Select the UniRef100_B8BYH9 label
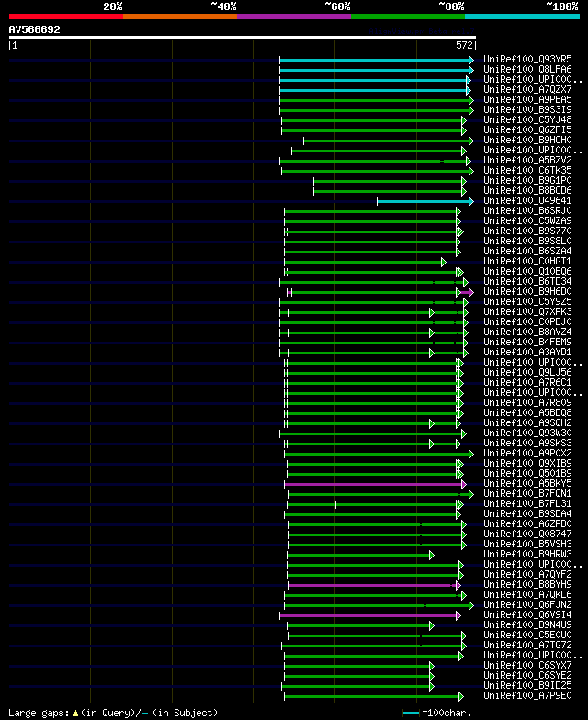588x720 pixels. [527, 584]
